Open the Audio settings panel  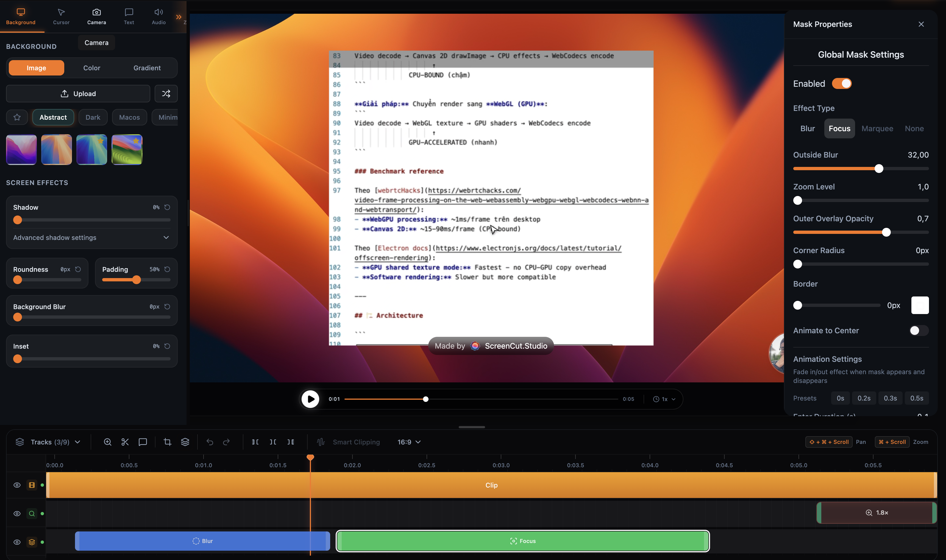(158, 16)
